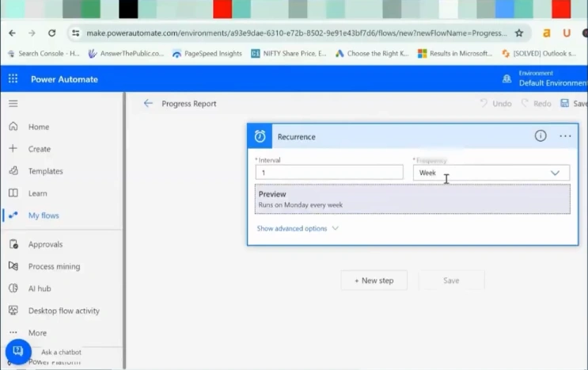Screen dimensions: 588x370
Task: Click the Process mining icon
Action: 13,266
